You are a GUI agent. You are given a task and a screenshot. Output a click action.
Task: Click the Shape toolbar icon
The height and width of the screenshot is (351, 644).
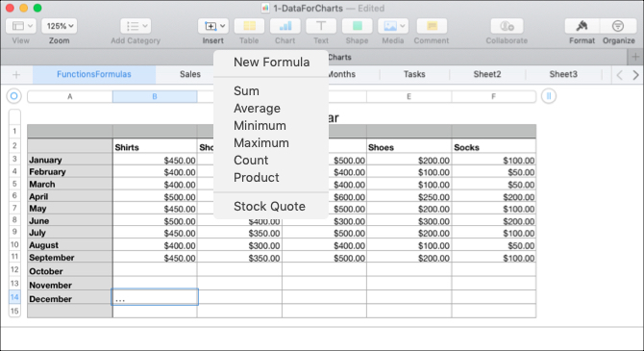(357, 26)
